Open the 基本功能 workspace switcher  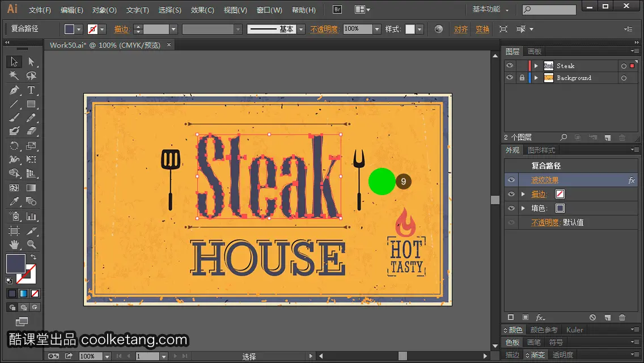[x=490, y=9]
